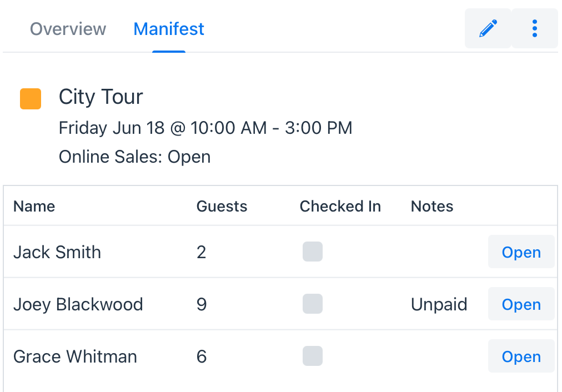Click the Checked In column header
The image size is (562, 392).
tap(340, 207)
